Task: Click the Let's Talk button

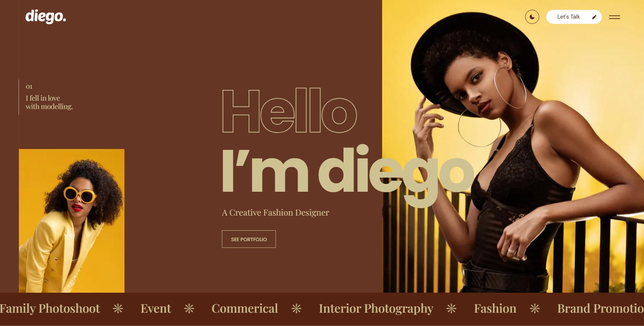Action: coord(574,17)
